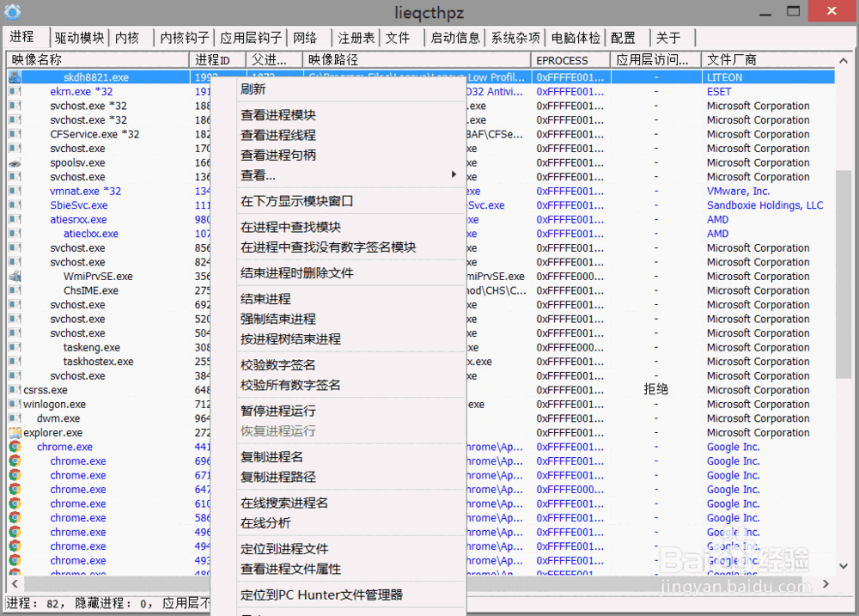859x616 pixels.
Task: Click the icon beside WmiPrvSE.exe
Action: click(x=14, y=276)
